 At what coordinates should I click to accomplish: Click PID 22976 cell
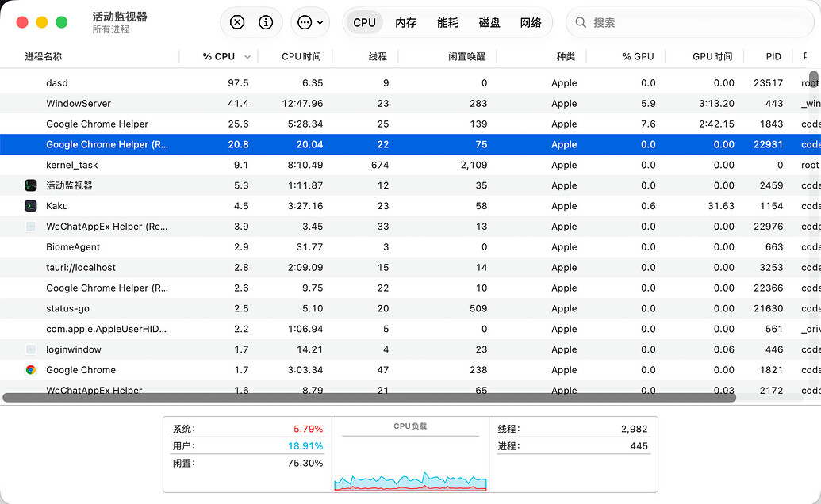pyautogui.click(x=768, y=227)
